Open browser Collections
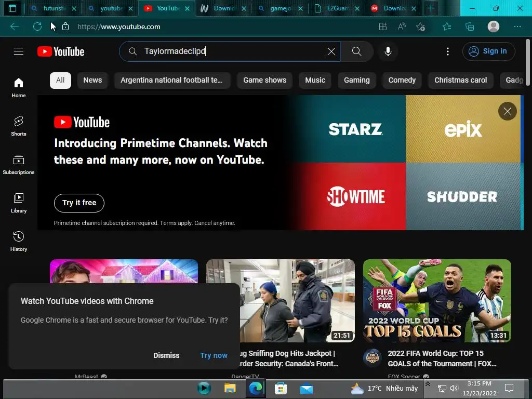The height and width of the screenshot is (399, 532). (x=470, y=26)
